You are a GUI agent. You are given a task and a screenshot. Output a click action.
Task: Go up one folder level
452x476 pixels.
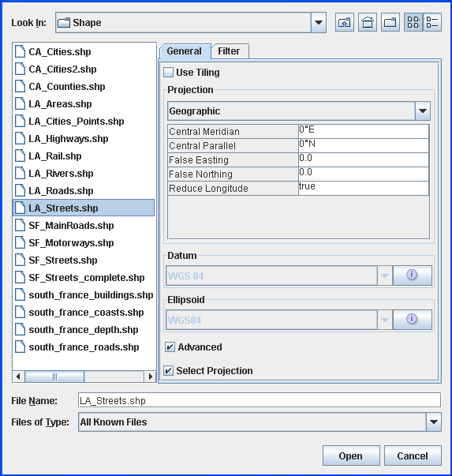344,22
